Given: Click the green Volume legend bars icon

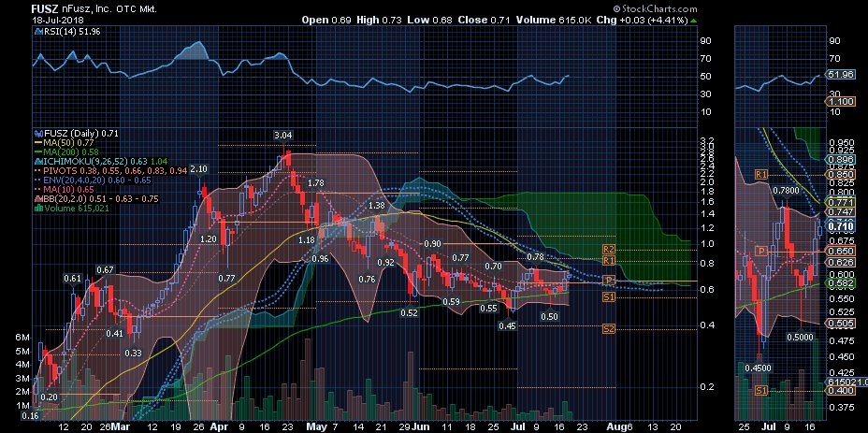Looking at the screenshot, I should click(x=38, y=209).
